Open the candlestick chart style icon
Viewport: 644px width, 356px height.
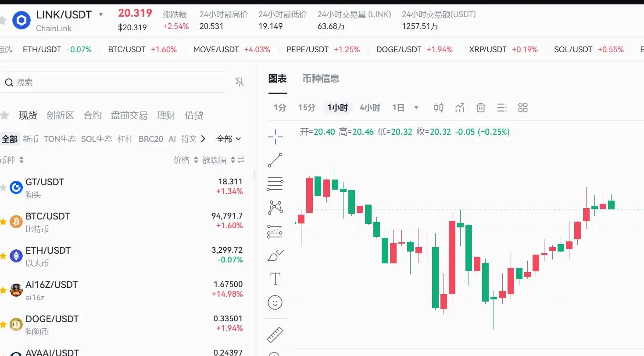click(438, 108)
